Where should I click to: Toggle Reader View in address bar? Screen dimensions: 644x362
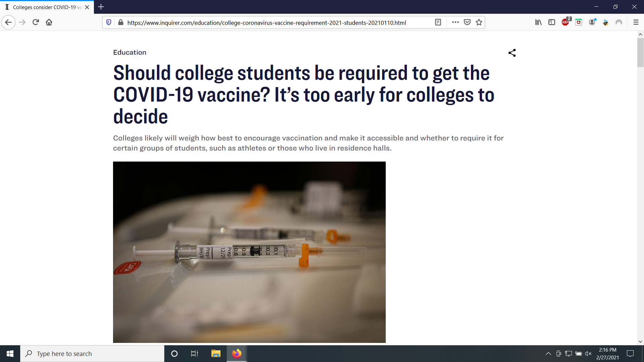coord(438,22)
